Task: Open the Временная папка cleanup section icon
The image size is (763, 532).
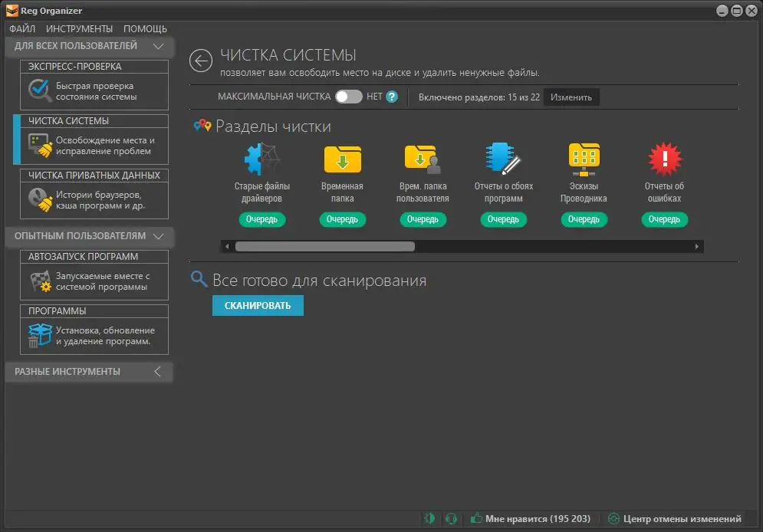Action: coord(343,157)
